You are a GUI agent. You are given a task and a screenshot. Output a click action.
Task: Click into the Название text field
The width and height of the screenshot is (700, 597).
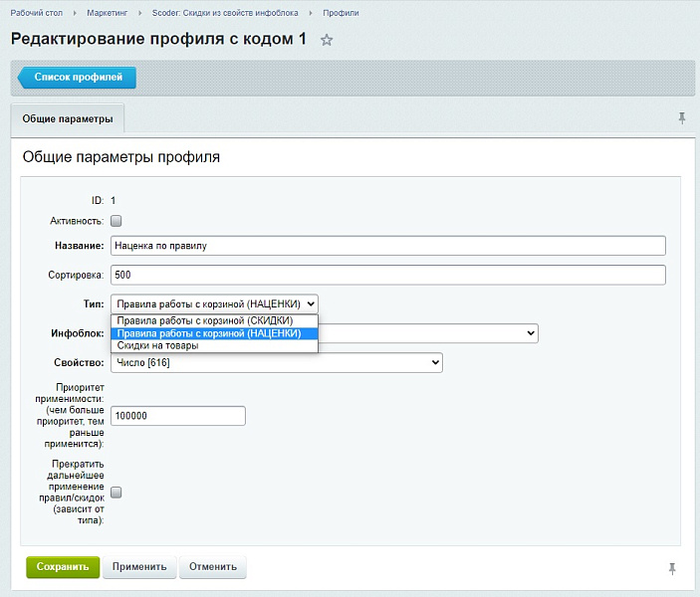point(386,246)
